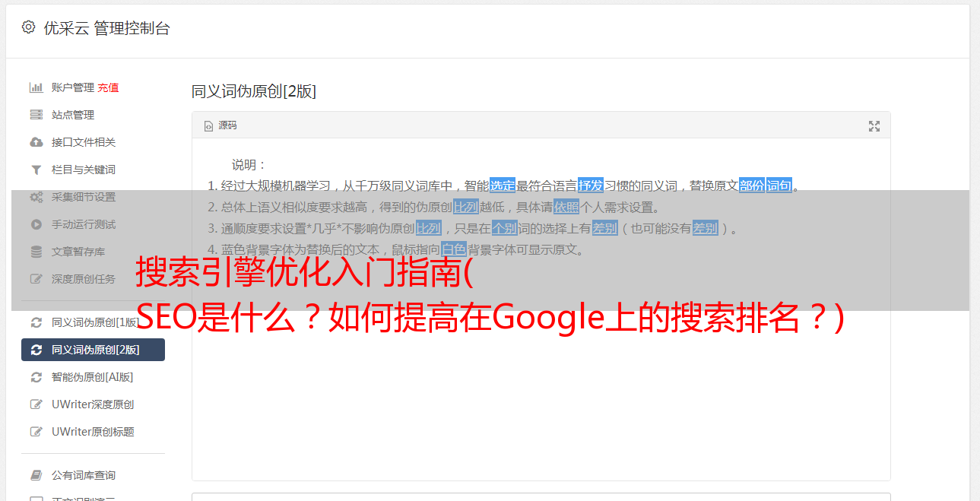Go to UWriter原创标题 menu item

[93, 432]
